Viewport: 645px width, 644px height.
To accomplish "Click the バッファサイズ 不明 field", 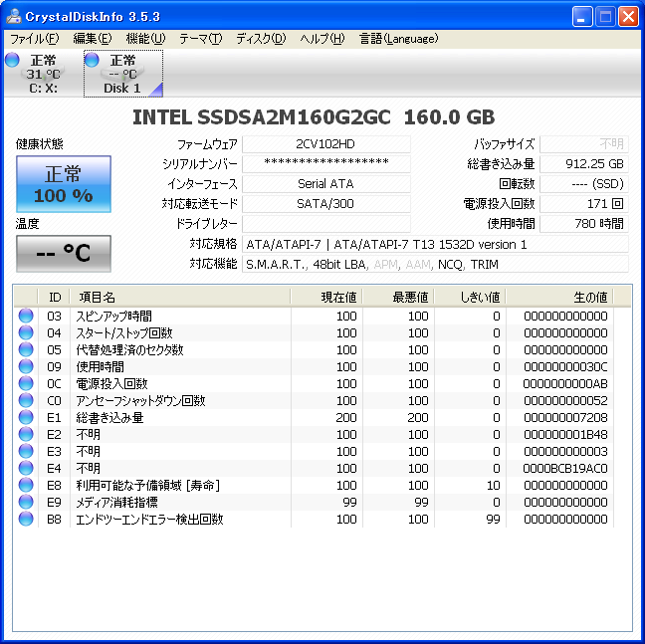I will [x=584, y=144].
